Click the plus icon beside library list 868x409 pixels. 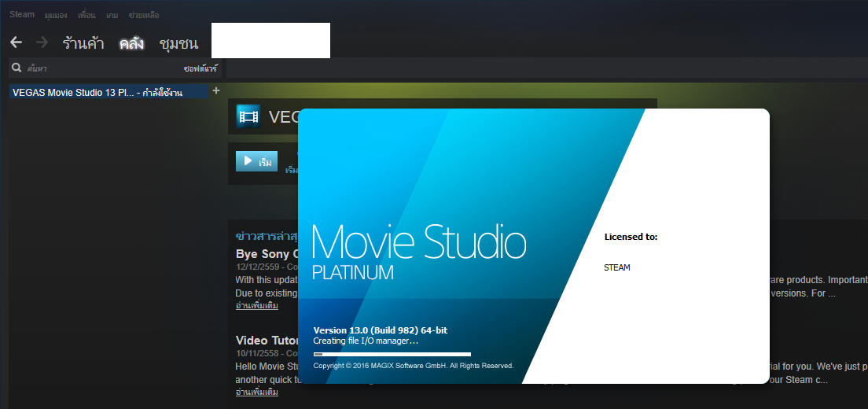pyautogui.click(x=216, y=90)
